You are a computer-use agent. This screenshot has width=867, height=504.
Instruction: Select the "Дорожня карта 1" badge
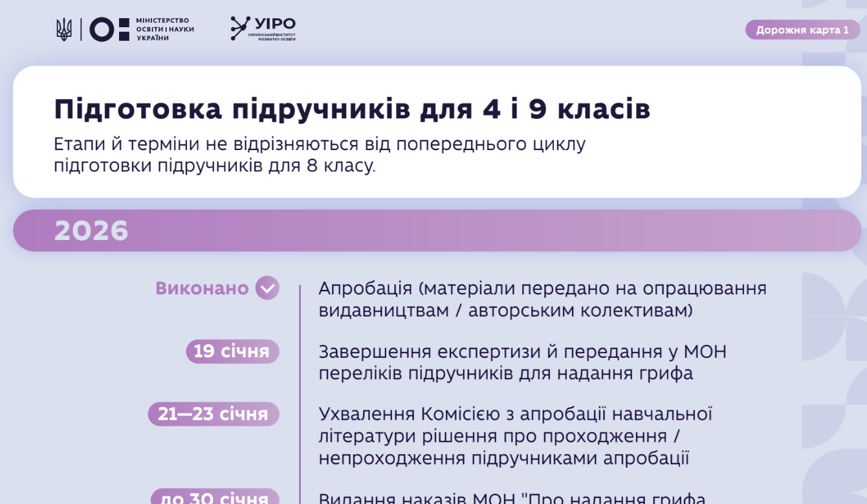(x=802, y=30)
